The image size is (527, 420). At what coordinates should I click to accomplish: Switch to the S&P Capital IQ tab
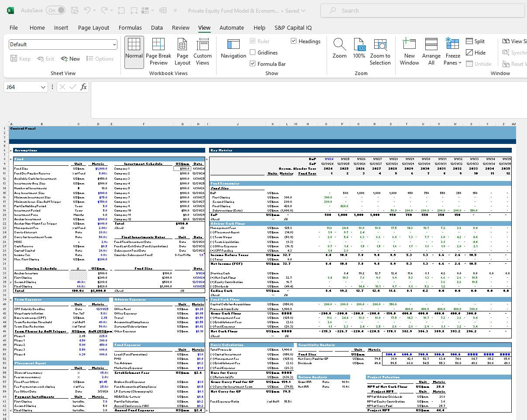point(293,27)
